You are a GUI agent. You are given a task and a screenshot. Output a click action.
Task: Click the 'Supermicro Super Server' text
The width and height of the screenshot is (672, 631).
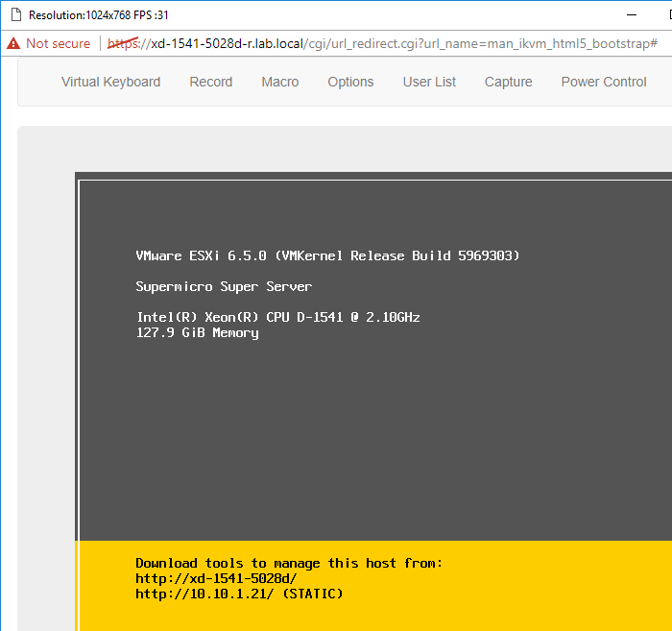coord(224,287)
